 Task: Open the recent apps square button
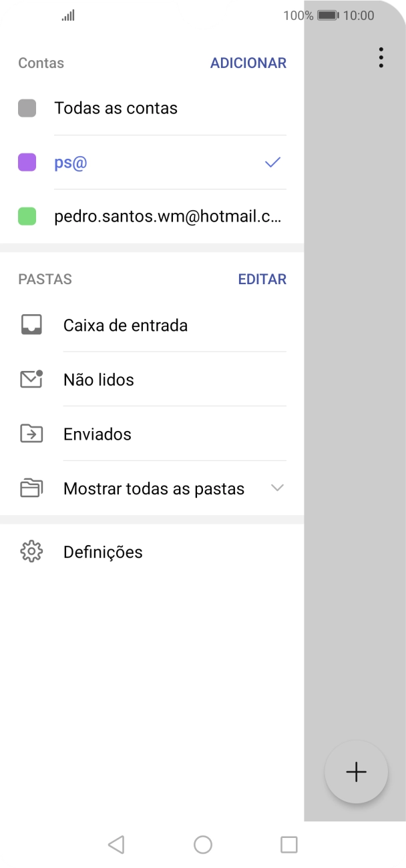point(288,844)
